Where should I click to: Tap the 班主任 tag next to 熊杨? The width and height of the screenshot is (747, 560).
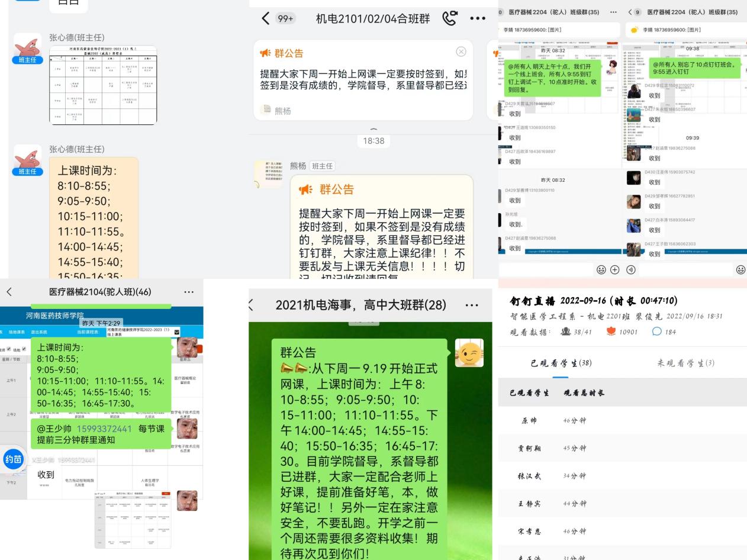pyautogui.click(x=323, y=166)
